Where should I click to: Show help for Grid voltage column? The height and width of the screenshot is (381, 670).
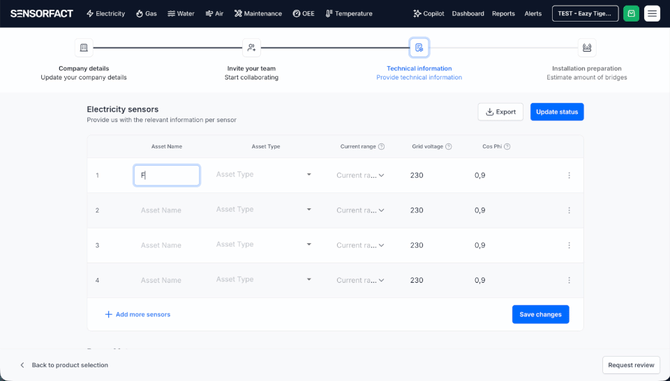448,147
